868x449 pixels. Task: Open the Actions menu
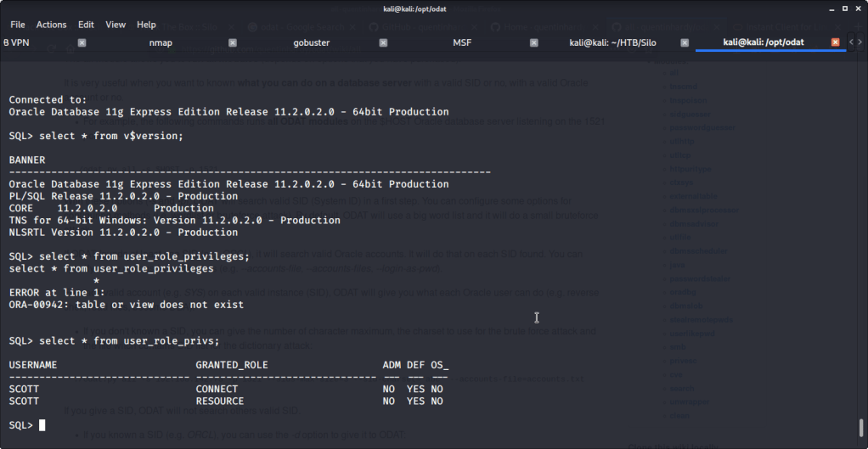pos(51,25)
